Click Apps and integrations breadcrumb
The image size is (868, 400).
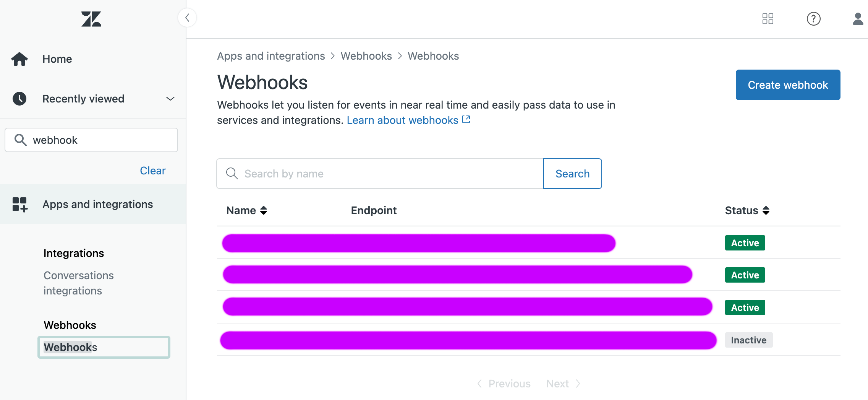click(x=271, y=56)
